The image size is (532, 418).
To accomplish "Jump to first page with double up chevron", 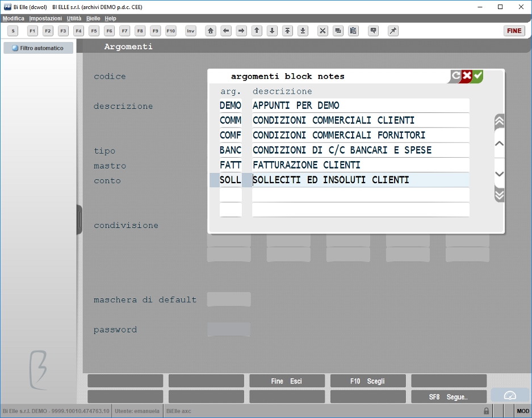I will tap(499, 121).
